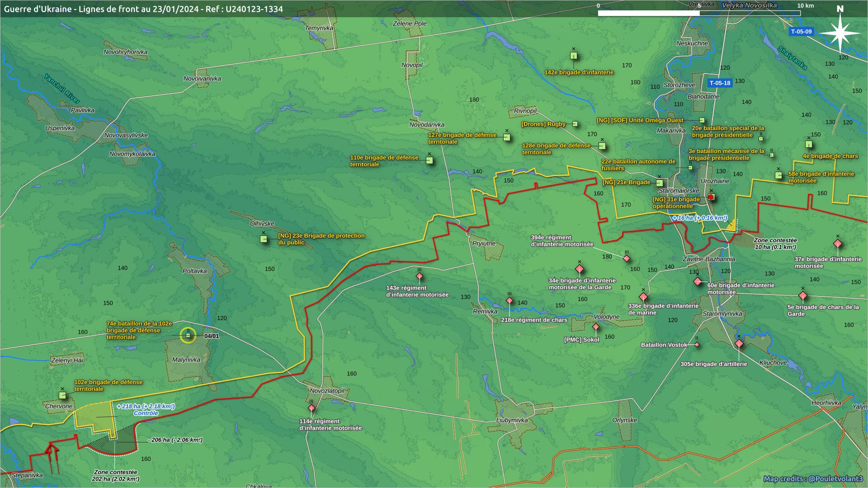Click the Liubymivka village label
Image resolution: width=868 pixels, height=488 pixels.
512,420
